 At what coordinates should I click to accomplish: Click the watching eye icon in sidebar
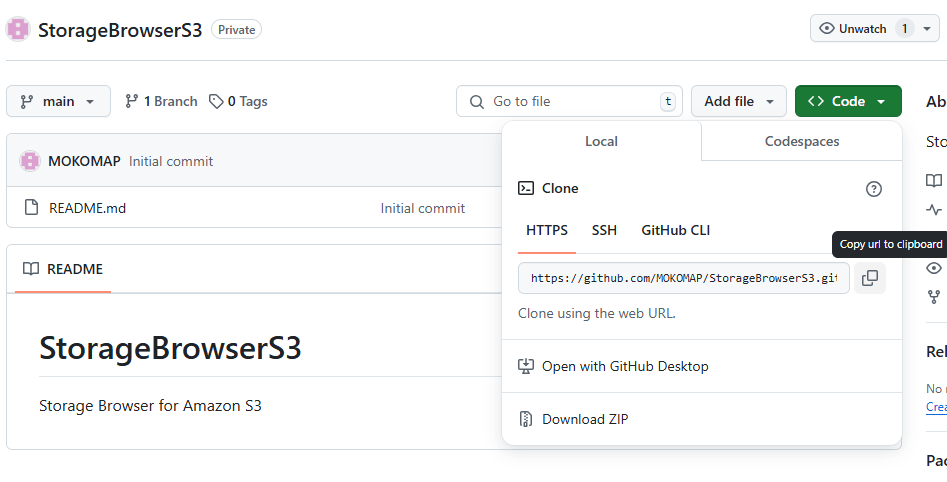tap(934, 268)
